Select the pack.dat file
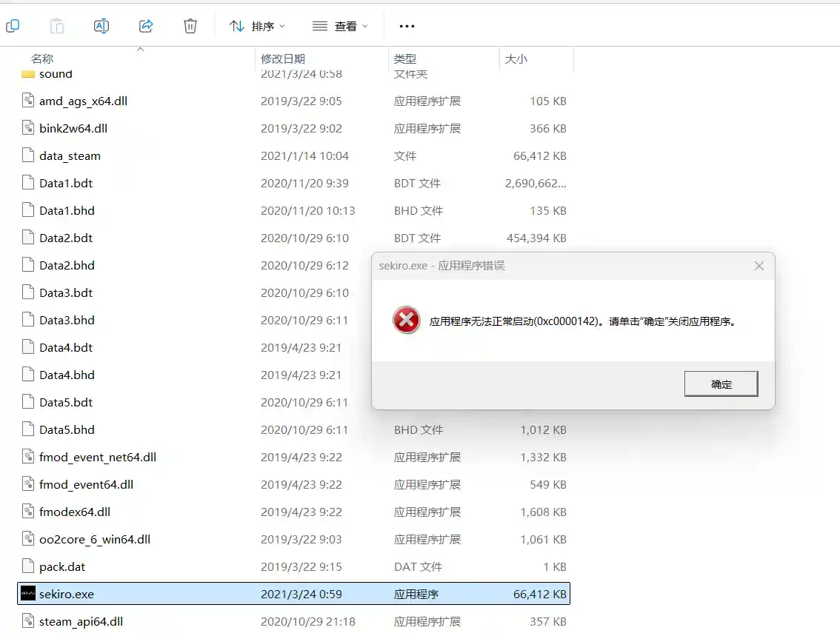This screenshot has width=840, height=636. (x=63, y=566)
